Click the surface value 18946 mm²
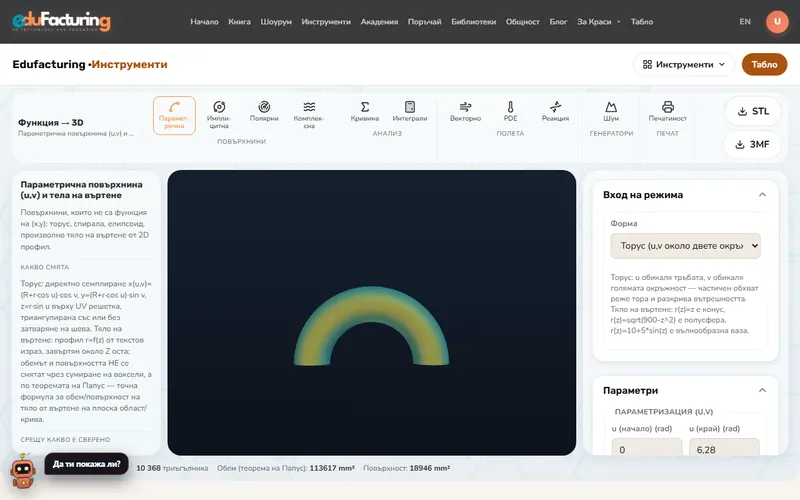 tap(429, 468)
